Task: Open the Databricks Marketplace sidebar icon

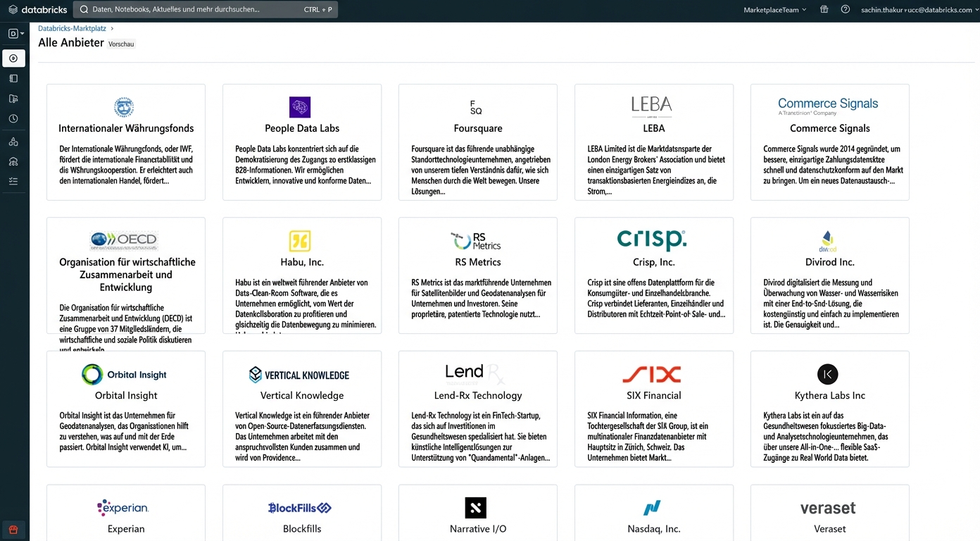Action: [13, 58]
